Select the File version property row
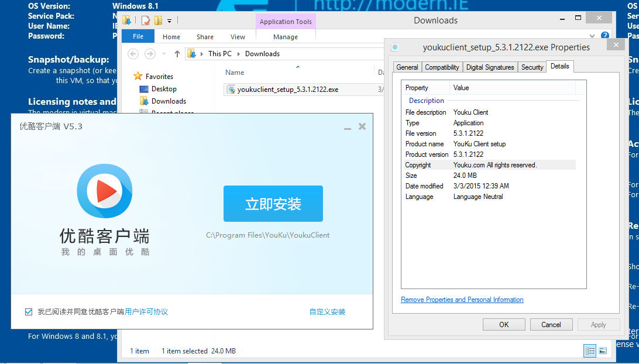The width and height of the screenshot is (639, 364). click(x=489, y=133)
